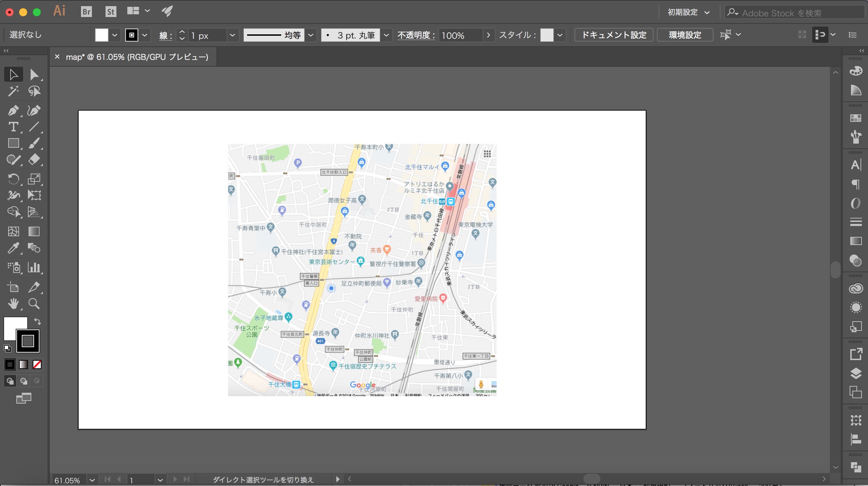This screenshot has height=486, width=868.
Task: Select the Eyedropper tool
Action: [x=14, y=248]
